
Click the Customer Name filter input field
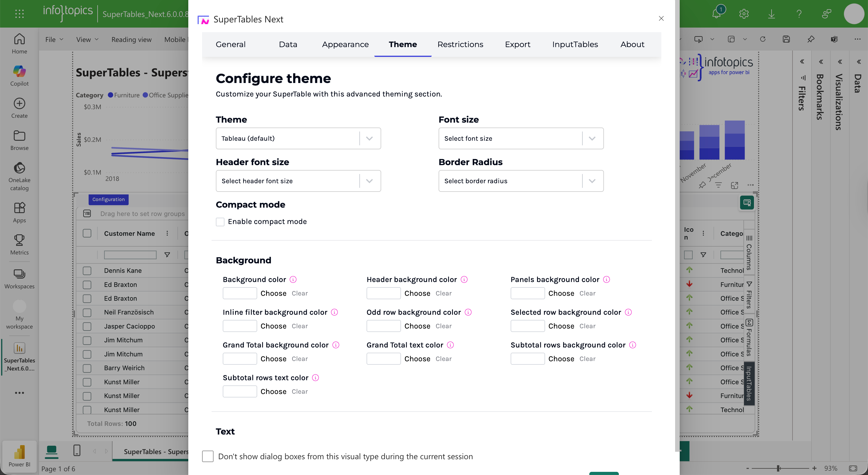130,255
